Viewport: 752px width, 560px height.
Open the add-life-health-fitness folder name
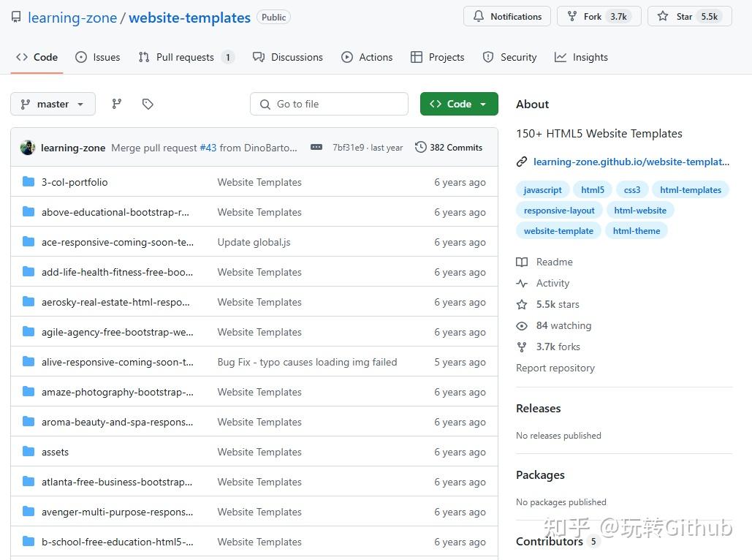117,272
